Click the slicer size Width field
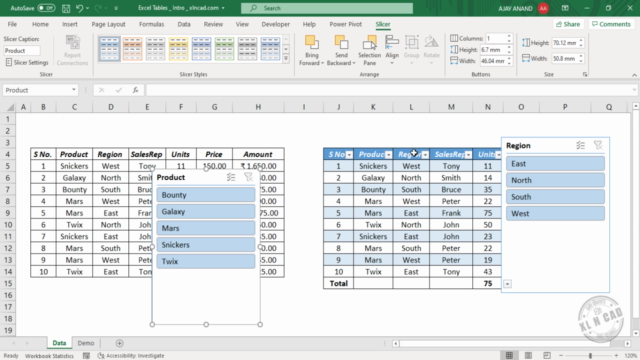 (564, 59)
